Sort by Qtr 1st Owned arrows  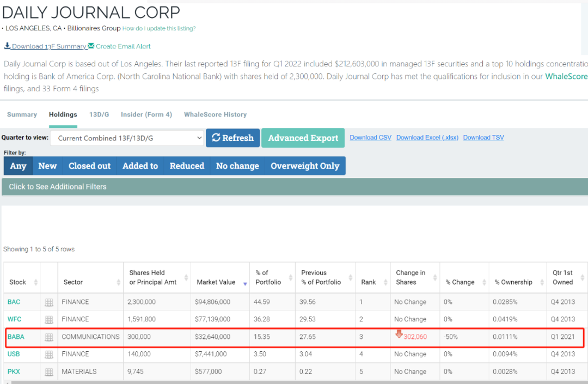[x=583, y=277]
